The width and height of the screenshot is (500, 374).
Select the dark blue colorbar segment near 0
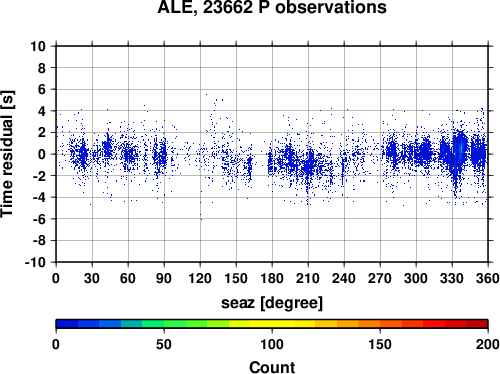pyautogui.click(x=67, y=324)
